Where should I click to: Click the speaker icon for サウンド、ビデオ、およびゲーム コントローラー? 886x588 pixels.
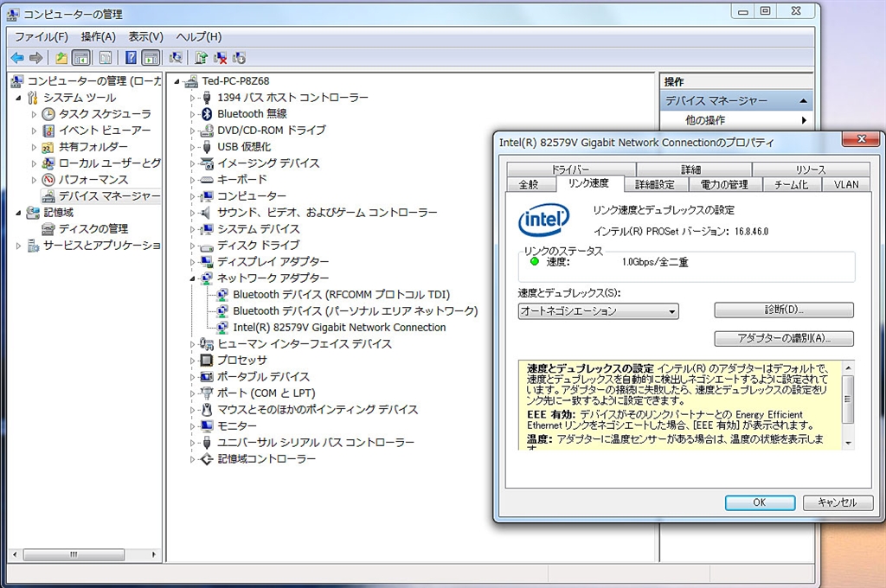[207, 213]
